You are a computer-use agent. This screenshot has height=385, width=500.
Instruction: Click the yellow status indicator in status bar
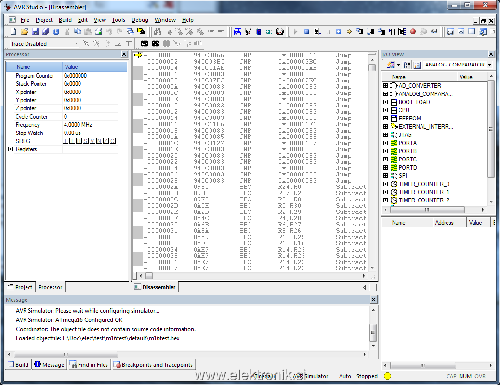[x=387, y=376]
